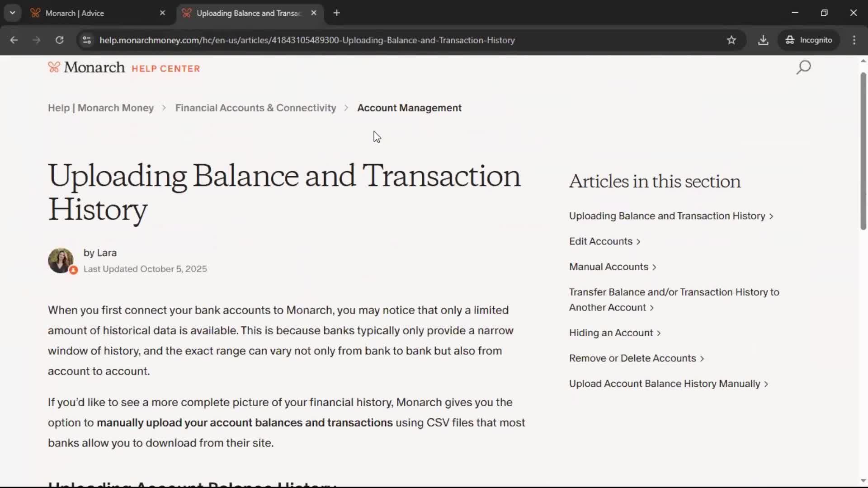This screenshot has height=488, width=868.
Task: Open the Manual Accounts article link
Action: [x=609, y=267]
